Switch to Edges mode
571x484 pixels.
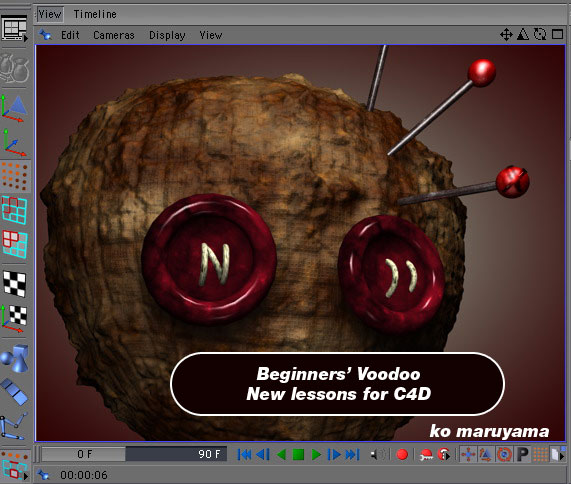[15, 210]
